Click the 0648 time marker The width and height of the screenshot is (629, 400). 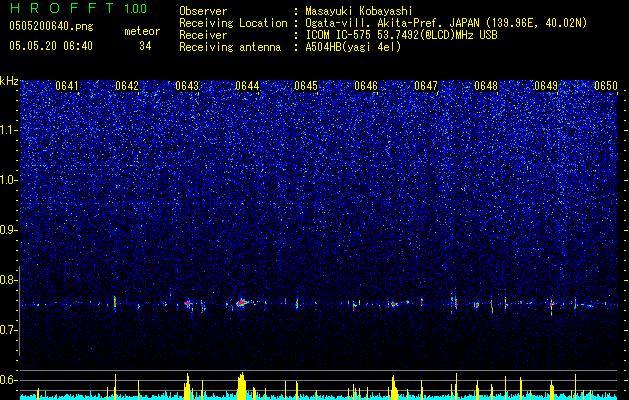click(x=486, y=86)
